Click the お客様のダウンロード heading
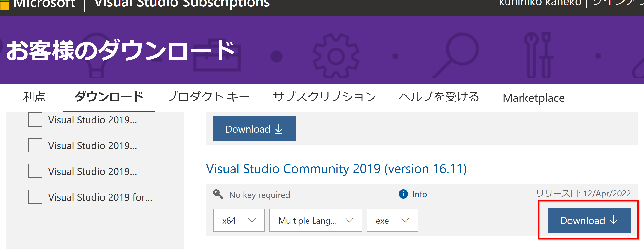Image resolution: width=644 pixels, height=249 pixels. [120, 51]
